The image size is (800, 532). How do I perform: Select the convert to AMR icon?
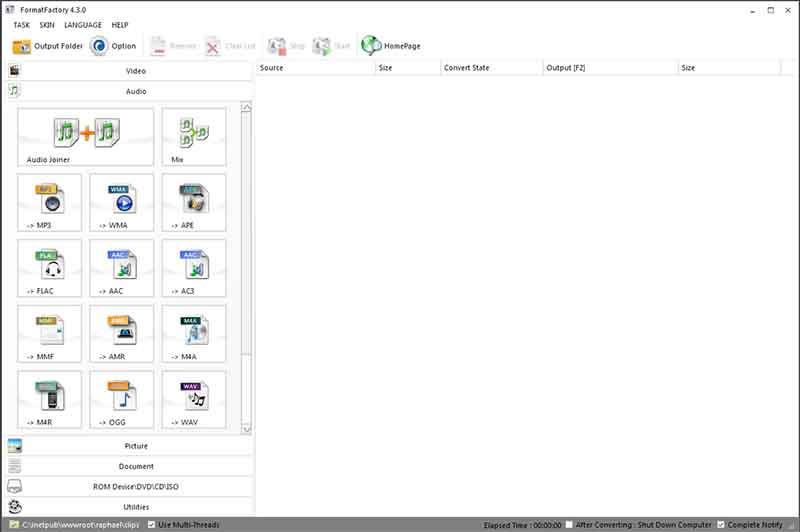[x=121, y=334]
